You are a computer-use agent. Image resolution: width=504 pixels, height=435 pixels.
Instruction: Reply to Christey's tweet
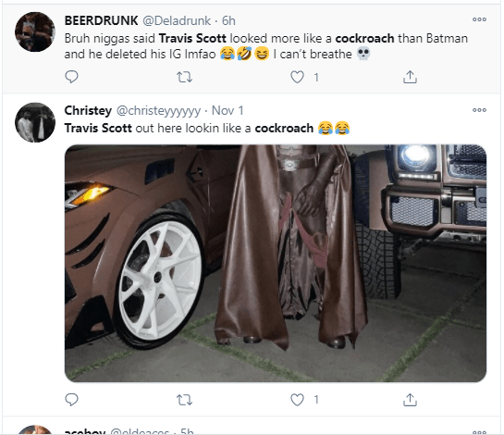[x=71, y=400]
